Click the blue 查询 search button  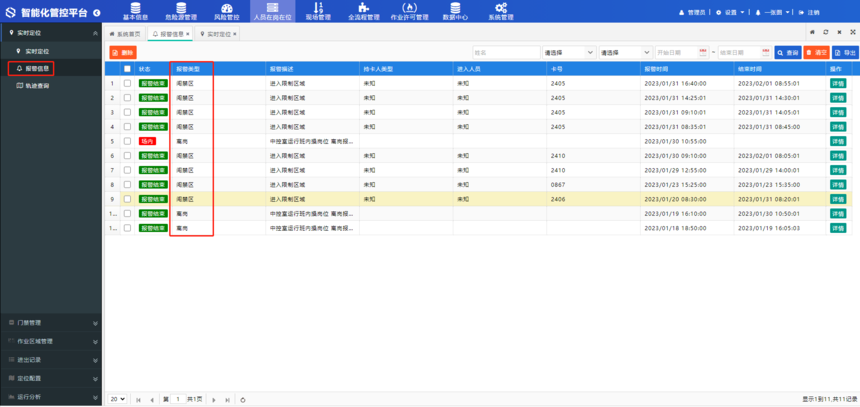tap(788, 53)
